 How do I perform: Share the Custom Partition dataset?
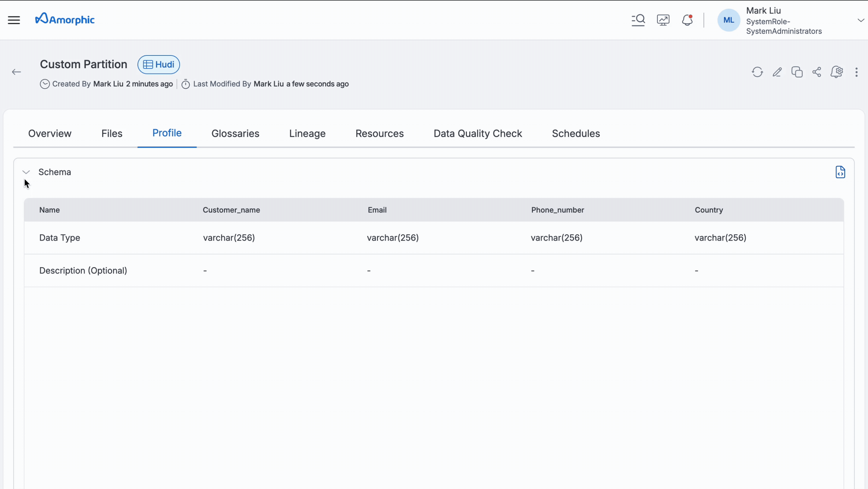point(816,72)
